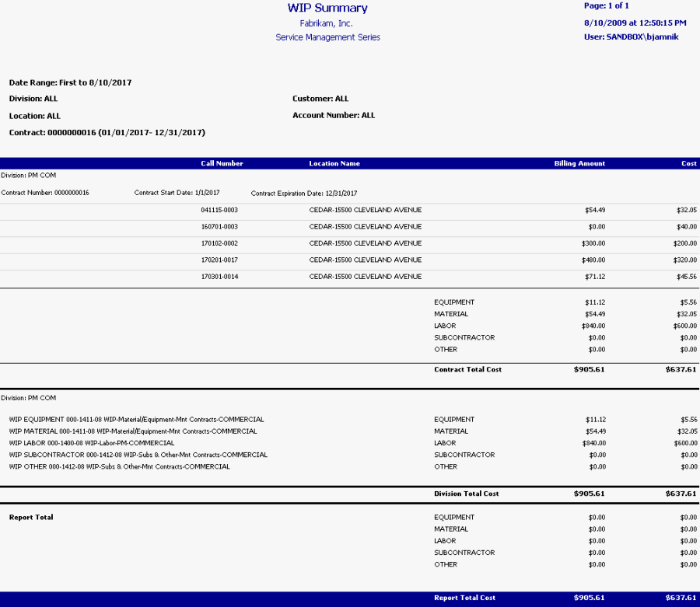Click the User SANDBOX\bjamnik text
700x607 pixels.
631,37
